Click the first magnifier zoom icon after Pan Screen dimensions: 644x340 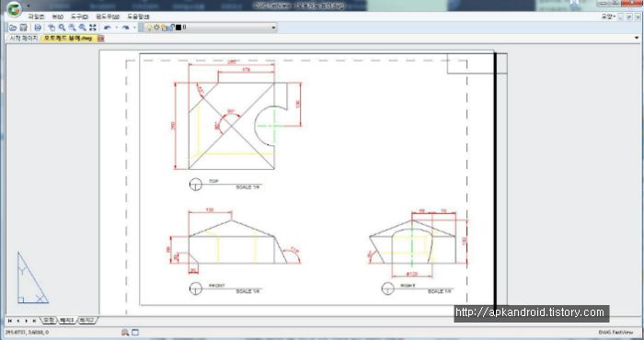coord(62,28)
